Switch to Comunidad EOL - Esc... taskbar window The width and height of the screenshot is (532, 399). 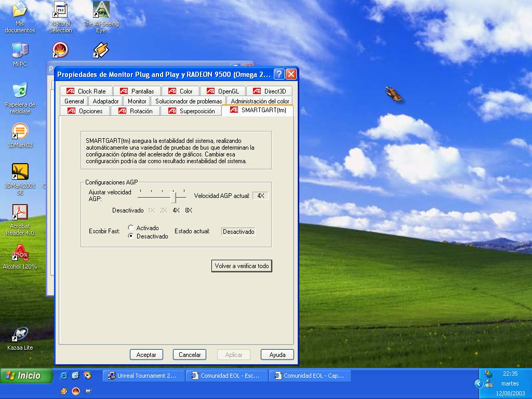227,376
